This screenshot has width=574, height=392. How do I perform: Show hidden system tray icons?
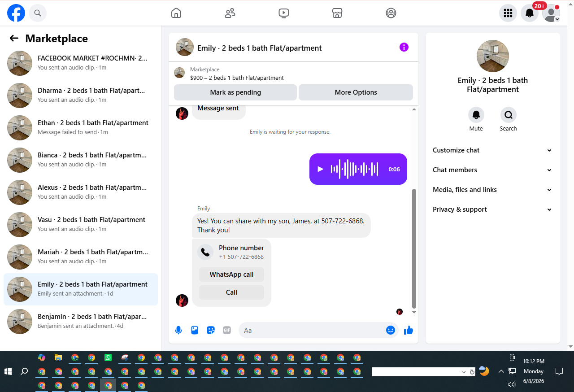click(x=501, y=371)
